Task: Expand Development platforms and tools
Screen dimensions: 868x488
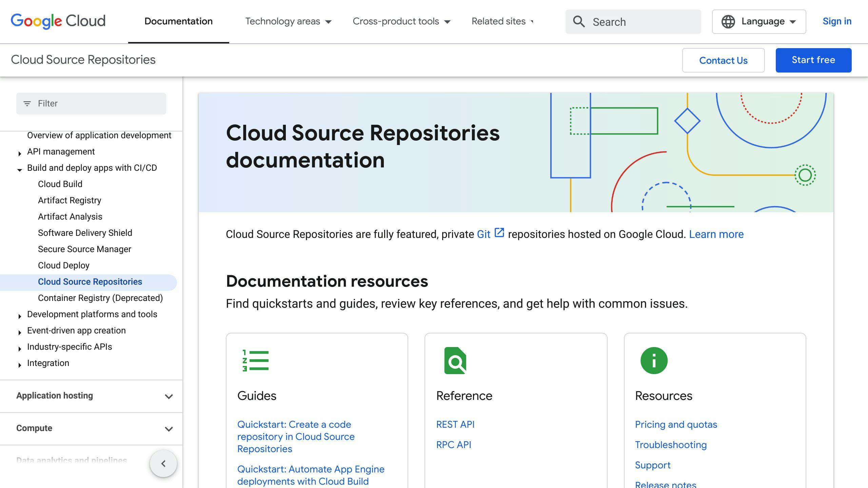Action: [20, 316]
